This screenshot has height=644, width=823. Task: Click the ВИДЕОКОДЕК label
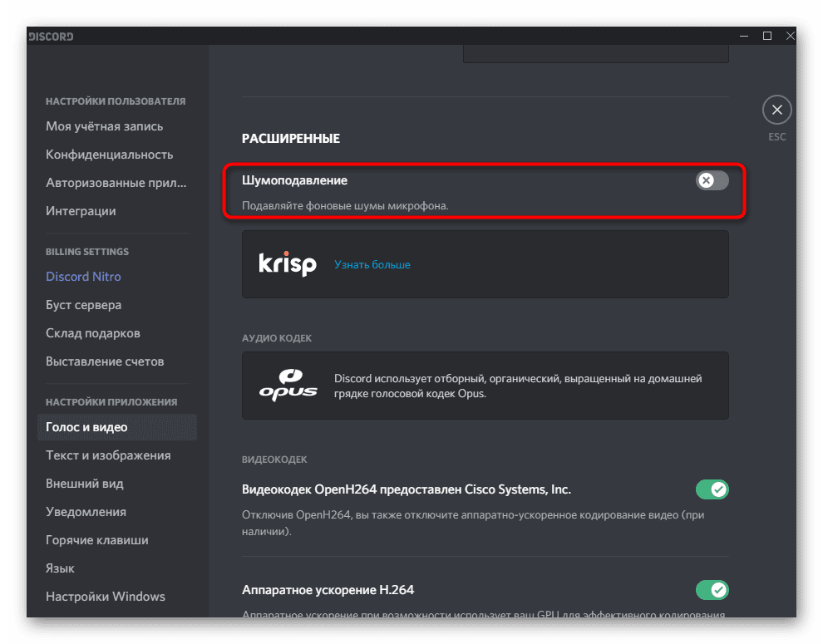tap(274, 460)
